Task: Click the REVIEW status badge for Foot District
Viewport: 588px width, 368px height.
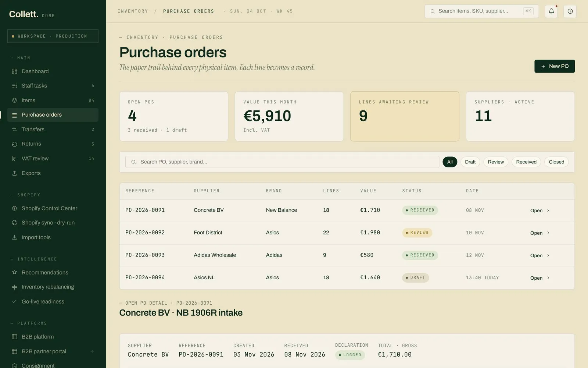Action: tap(417, 233)
